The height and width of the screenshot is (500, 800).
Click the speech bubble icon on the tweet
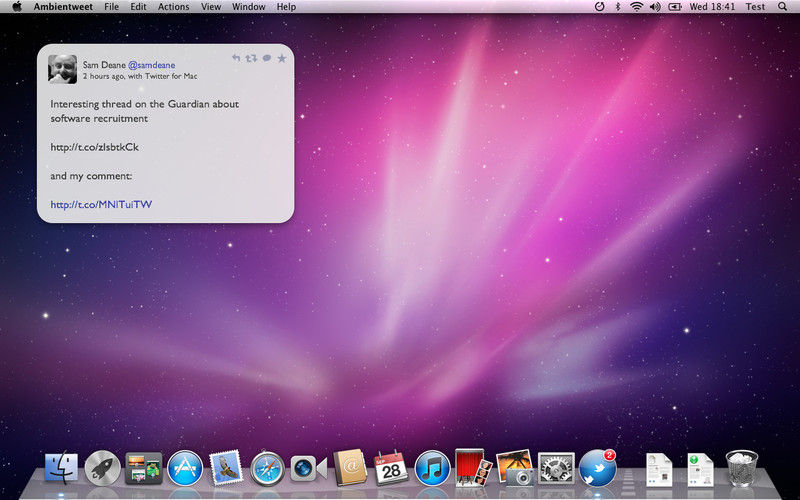point(267,58)
